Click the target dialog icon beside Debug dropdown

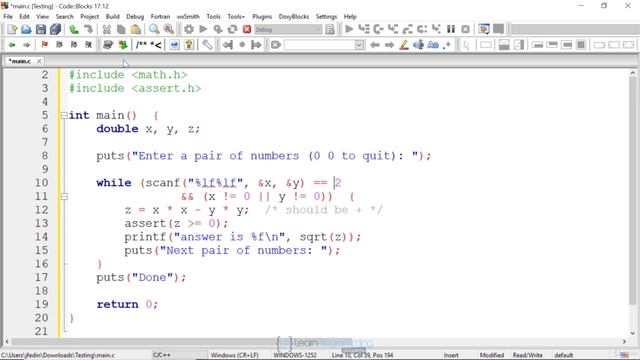330,29
